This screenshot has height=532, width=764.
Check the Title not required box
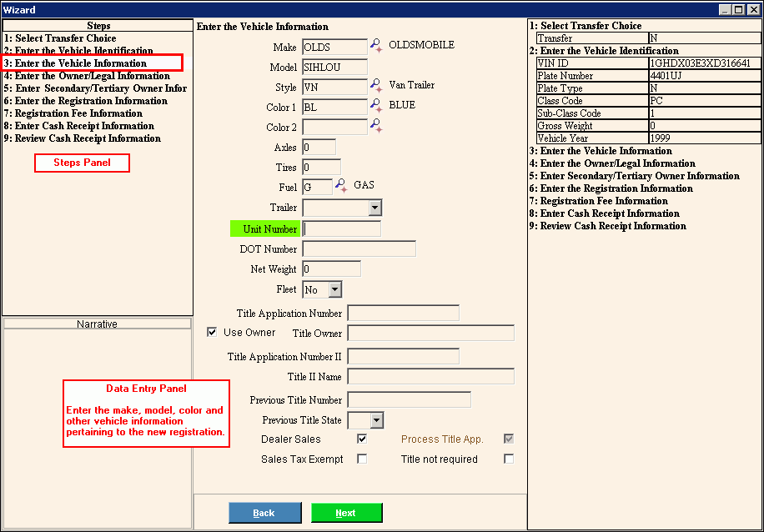[509, 459]
